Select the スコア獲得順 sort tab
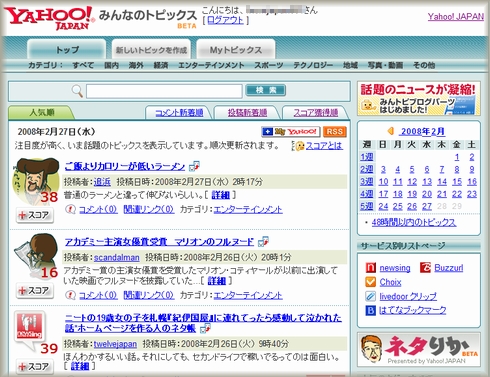 coord(315,113)
